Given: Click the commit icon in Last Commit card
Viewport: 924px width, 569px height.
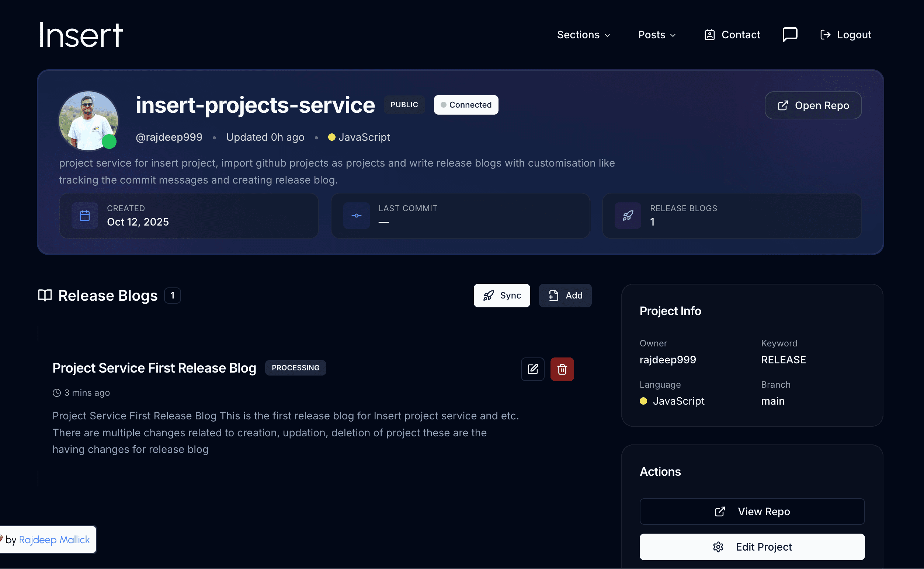Looking at the screenshot, I should [356, 216].
